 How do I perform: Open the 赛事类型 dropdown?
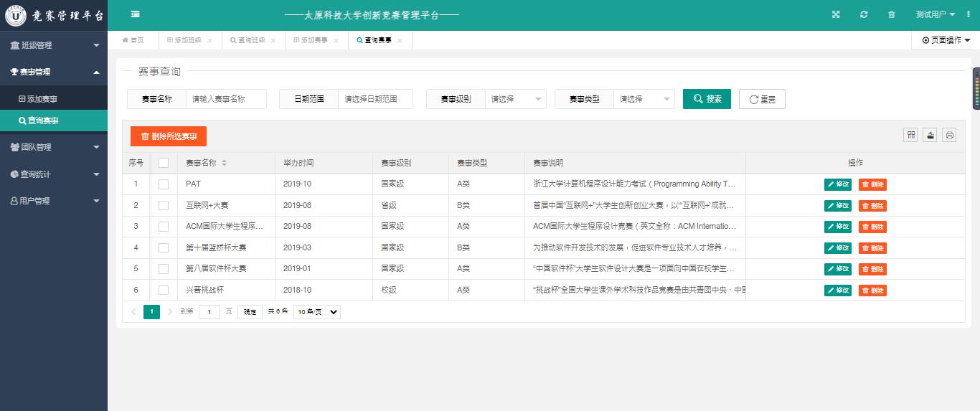click(x=644, y=99)
